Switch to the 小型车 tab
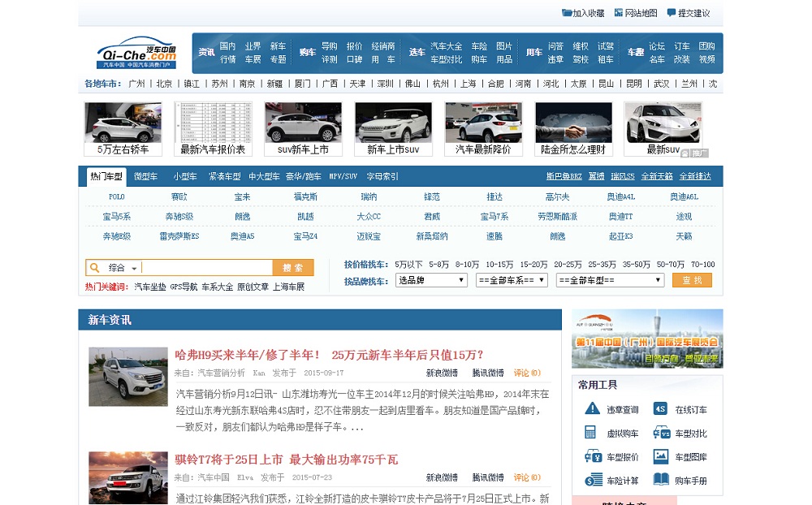812x505 pixels. pyautogui.click(x=185, y=177)
